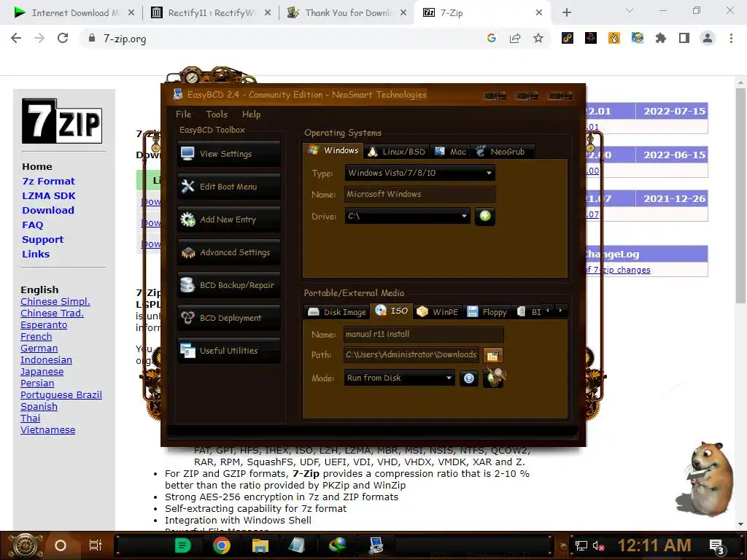This screenshot has width=747, height=560.
Task: Open EasyBCD Tools menu
Action: (x=217, y=114)
